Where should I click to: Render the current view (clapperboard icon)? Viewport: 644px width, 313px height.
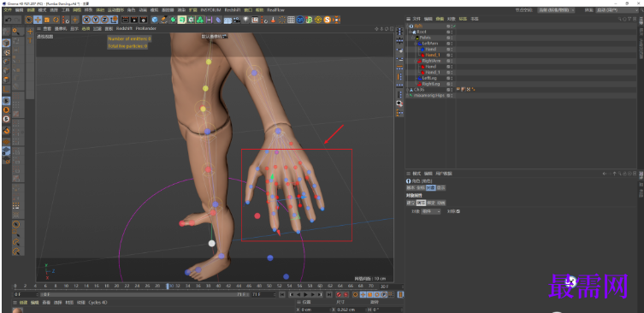(125, 20)
